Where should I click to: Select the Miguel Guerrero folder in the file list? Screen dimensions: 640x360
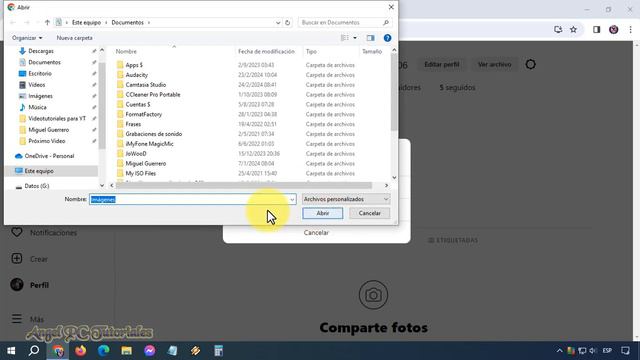click(x=146, y=164)
